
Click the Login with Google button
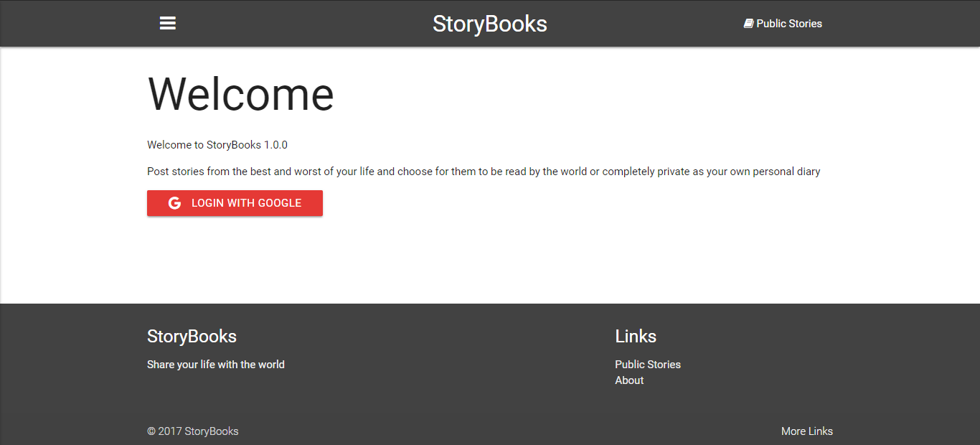(235, 203)
